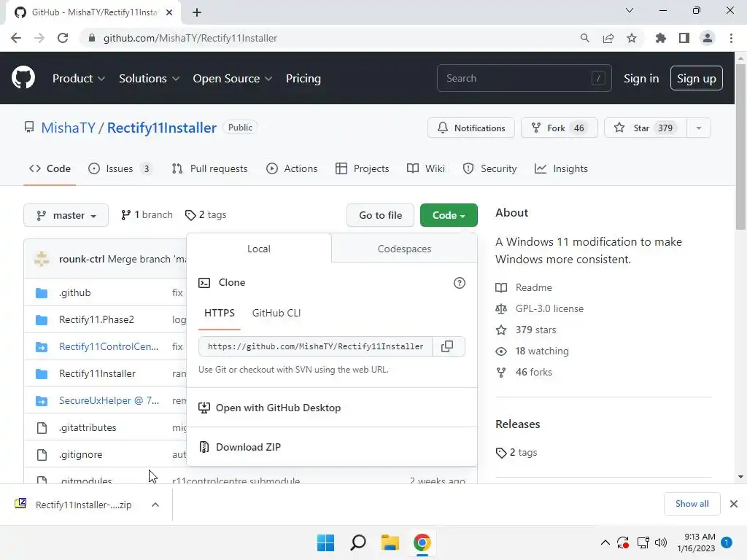Click the .github folder icon
Viewport: 747px width, 560px height.
coord(42,293)
